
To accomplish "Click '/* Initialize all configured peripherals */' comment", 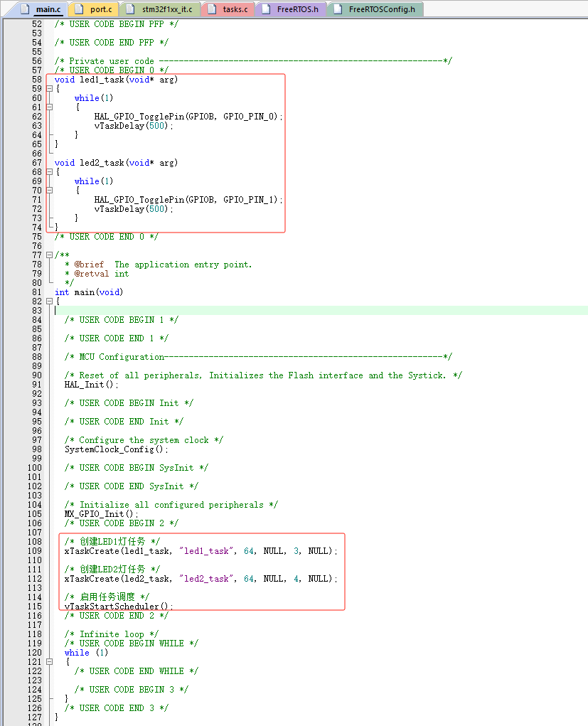I will pyautogui.click(x=171, y=505).
